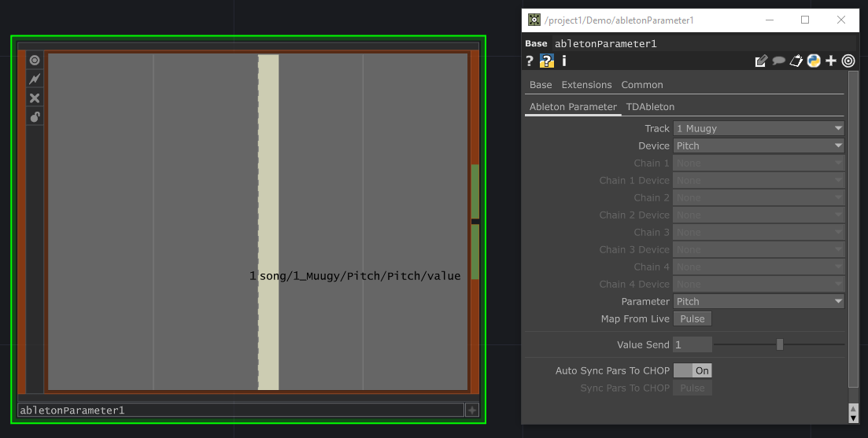
Task: Click the scrollbar up arrow
Action: [x=853, y=409]
